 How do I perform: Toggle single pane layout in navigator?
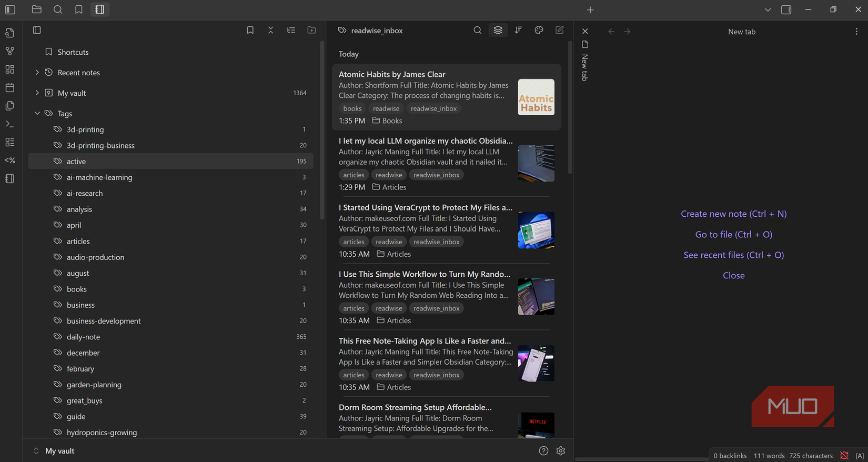pos(37,31)
